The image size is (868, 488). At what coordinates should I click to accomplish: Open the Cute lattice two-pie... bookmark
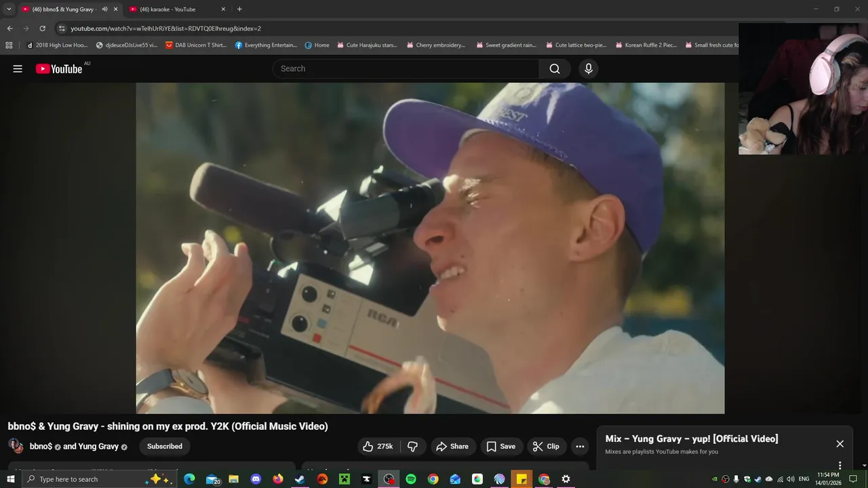576,45
